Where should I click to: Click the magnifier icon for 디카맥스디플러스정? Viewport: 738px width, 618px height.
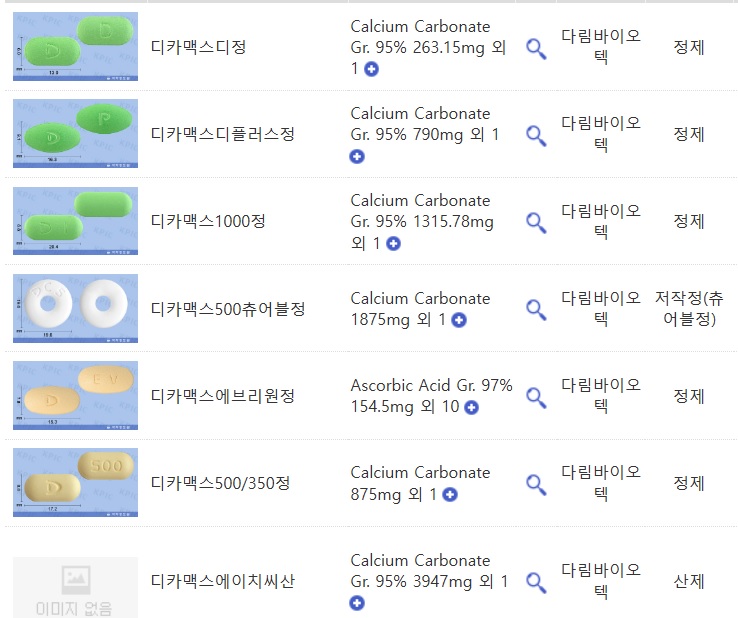point(536,136)
